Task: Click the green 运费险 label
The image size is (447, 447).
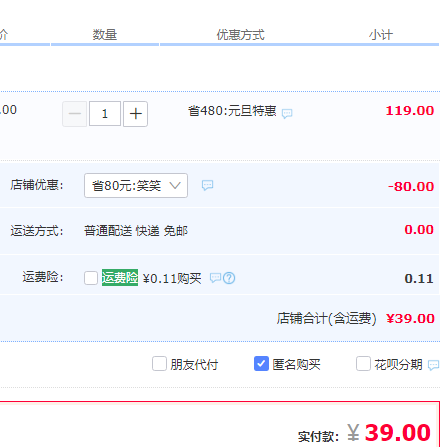Action: [x=120, y=277]
